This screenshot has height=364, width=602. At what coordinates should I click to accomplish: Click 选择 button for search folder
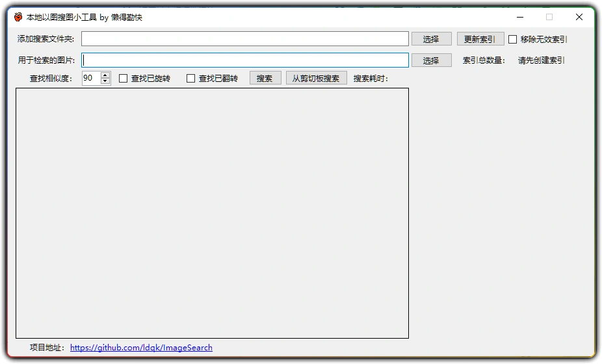431,39
